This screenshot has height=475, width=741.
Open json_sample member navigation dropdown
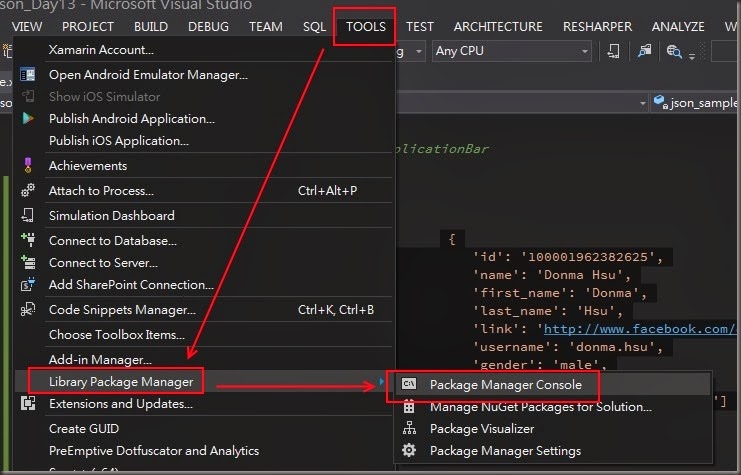(x=696, y=102)
